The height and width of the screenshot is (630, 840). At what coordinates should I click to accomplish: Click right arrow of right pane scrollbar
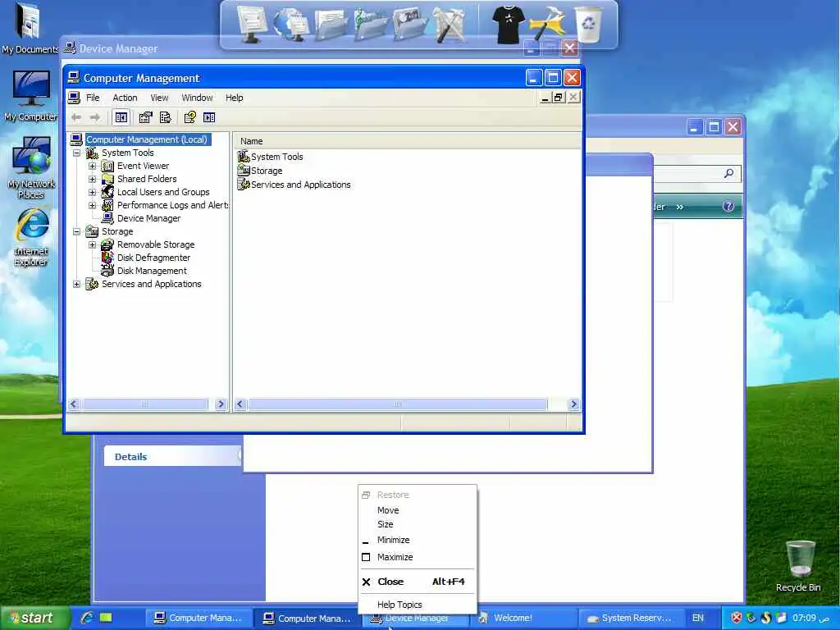[573, 404]
